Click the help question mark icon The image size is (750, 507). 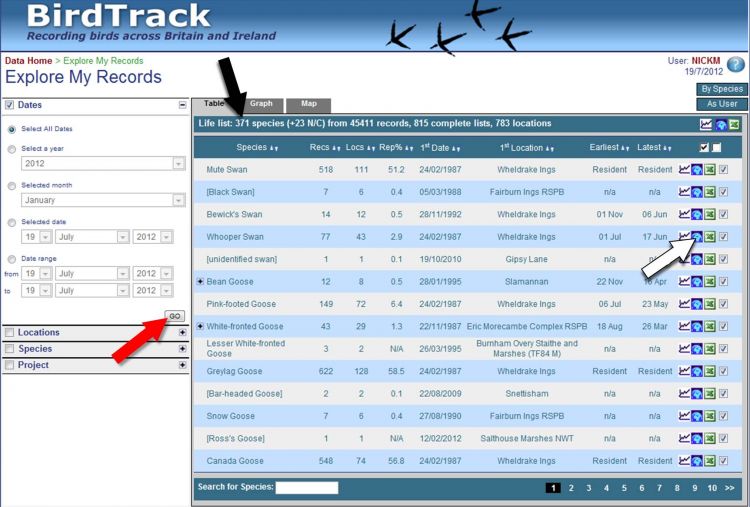coord(735,65)
